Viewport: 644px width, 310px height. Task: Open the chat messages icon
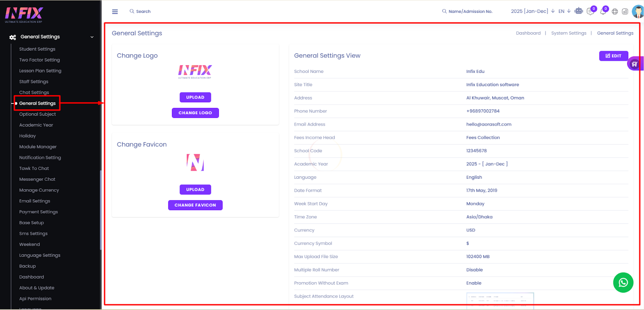coord(590,11)
